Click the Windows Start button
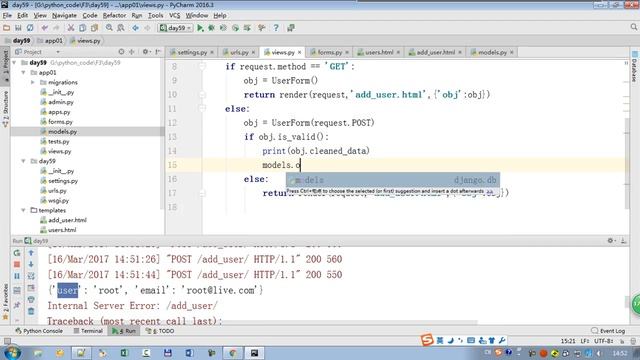This screenshot has width=640, height=360. coord(12,352)
